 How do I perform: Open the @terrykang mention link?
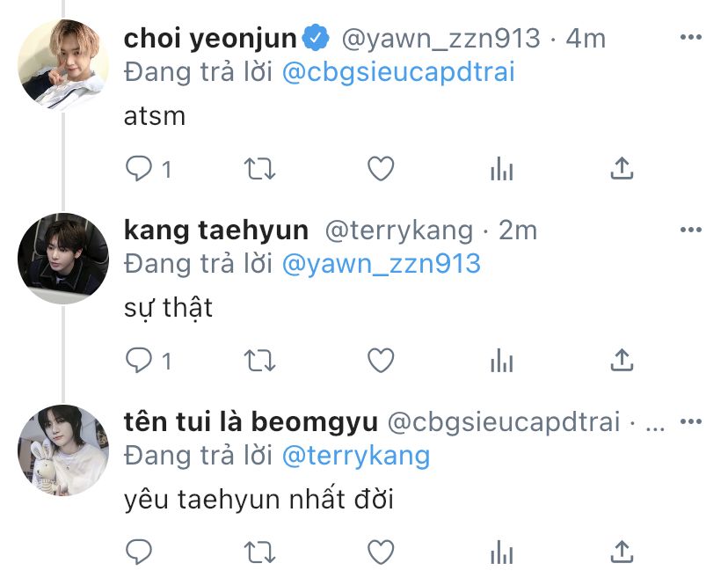tap(356, 457)
